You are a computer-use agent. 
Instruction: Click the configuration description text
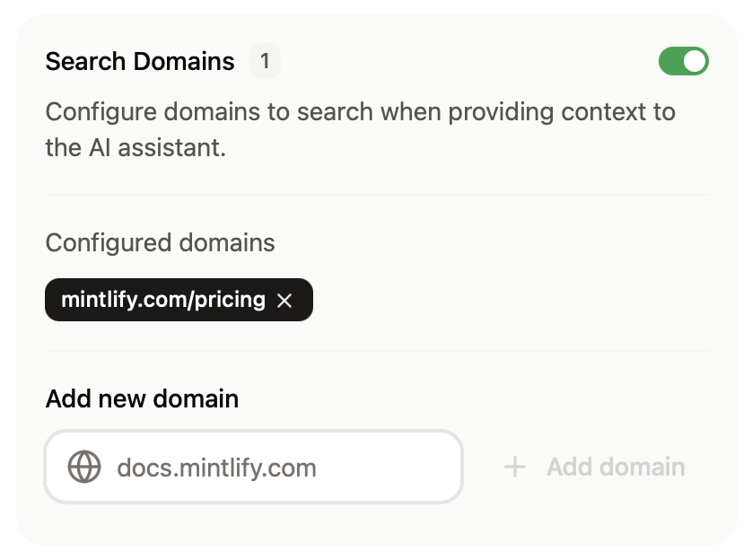click(359, 129)
